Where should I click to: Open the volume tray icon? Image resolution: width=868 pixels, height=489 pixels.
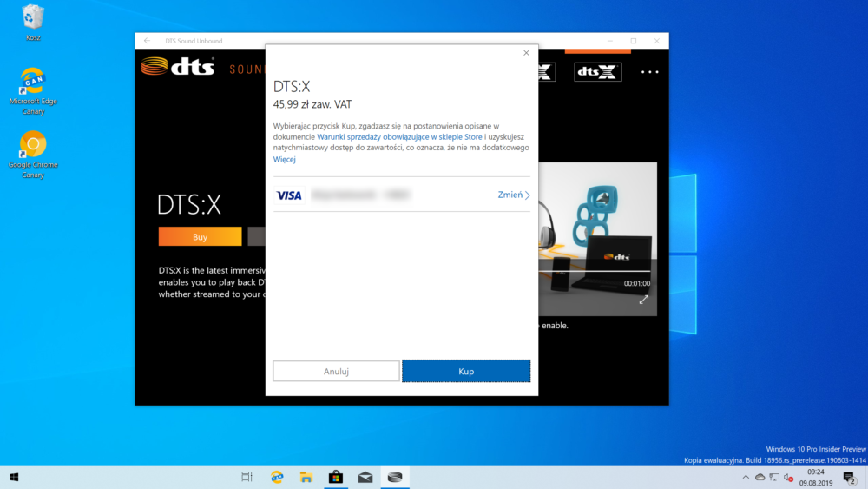[x=789, y=478]
